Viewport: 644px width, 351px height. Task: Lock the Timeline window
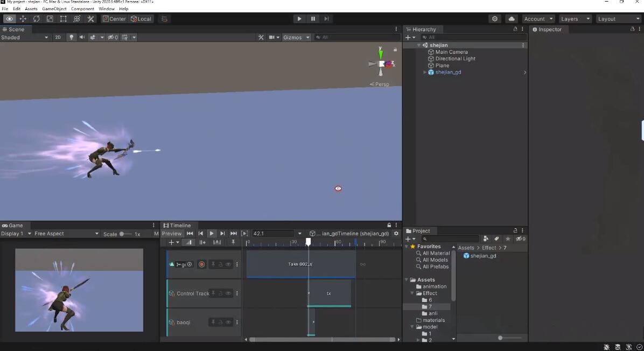click(389, 226)
